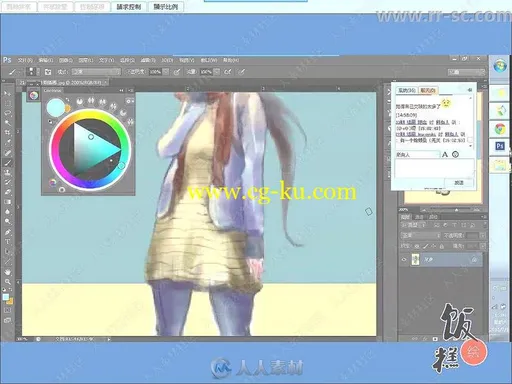Toggle pressure-for-opacity button in options bar
Image resolution: width=512 pixels, height=384 pixels.
point(177,72)
